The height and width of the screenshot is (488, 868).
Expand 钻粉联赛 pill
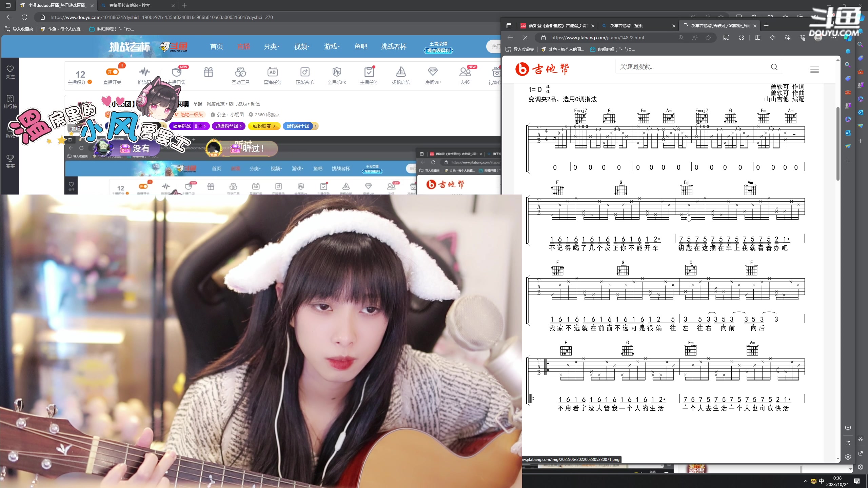[x=264, y=126]
